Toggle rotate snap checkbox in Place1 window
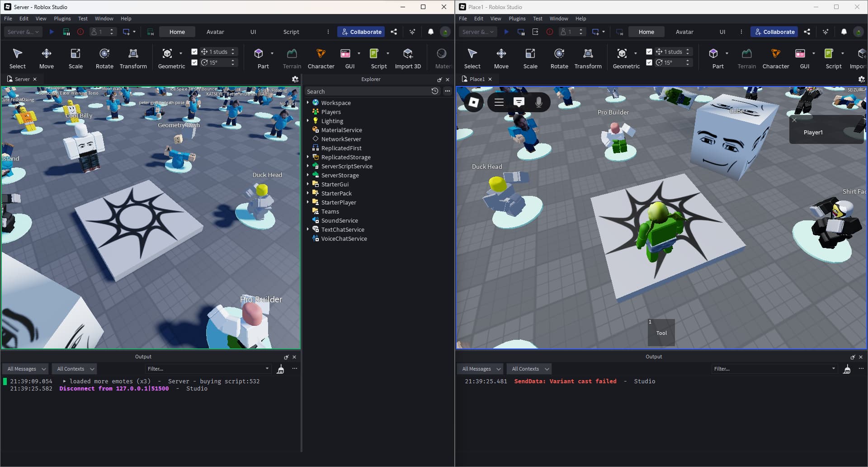Image resolution: width=868 pixels, height=467 pixels. (649, 62)
